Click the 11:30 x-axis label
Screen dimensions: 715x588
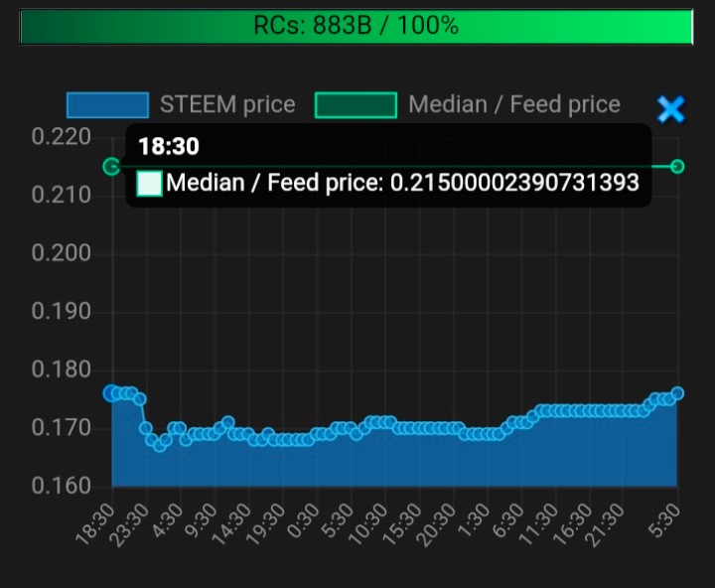(x=538, y=524)
